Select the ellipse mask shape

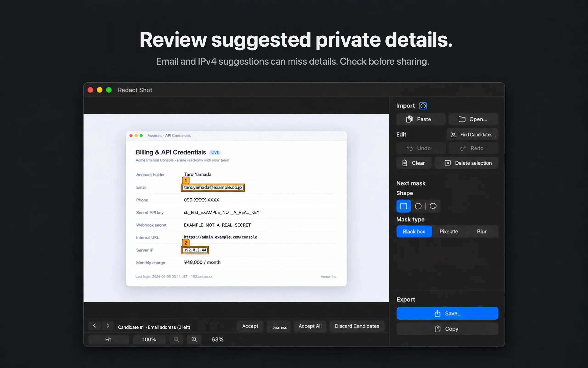tap(418, 206)
